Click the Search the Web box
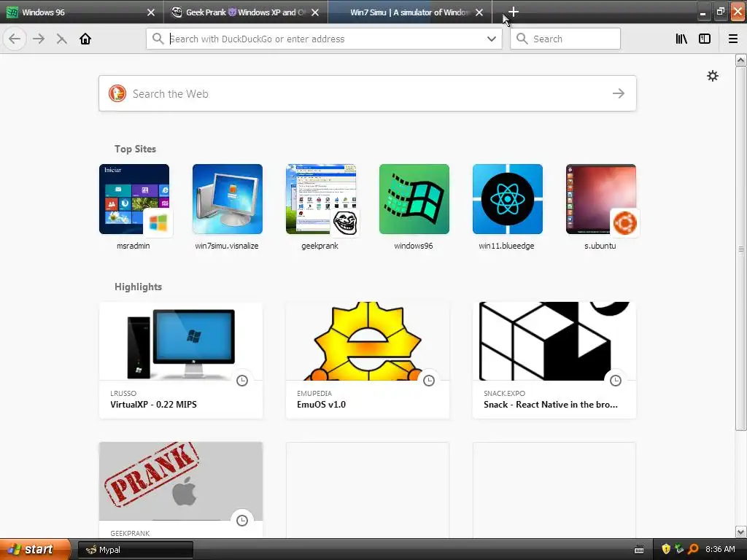 click(x=368, y=93)
